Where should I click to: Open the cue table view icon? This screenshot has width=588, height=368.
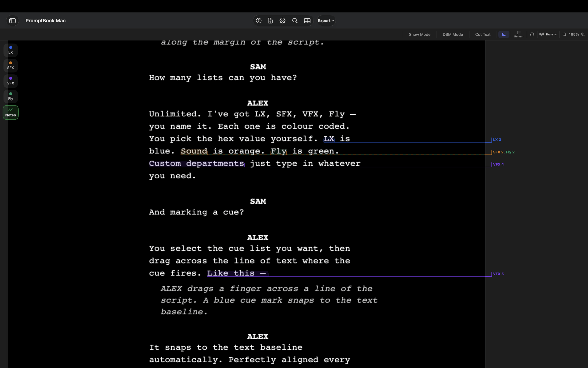tap(307, 21)
